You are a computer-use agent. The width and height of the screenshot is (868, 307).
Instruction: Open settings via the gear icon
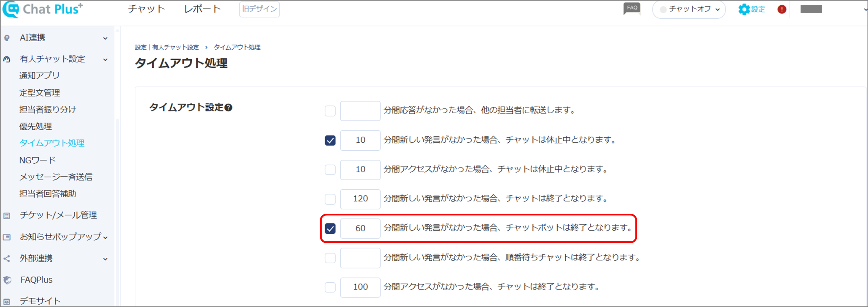(x=744, y=9)
